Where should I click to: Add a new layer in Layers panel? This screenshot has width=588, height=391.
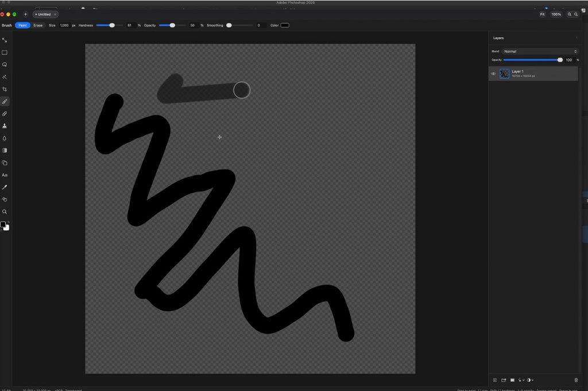point(494,380)
